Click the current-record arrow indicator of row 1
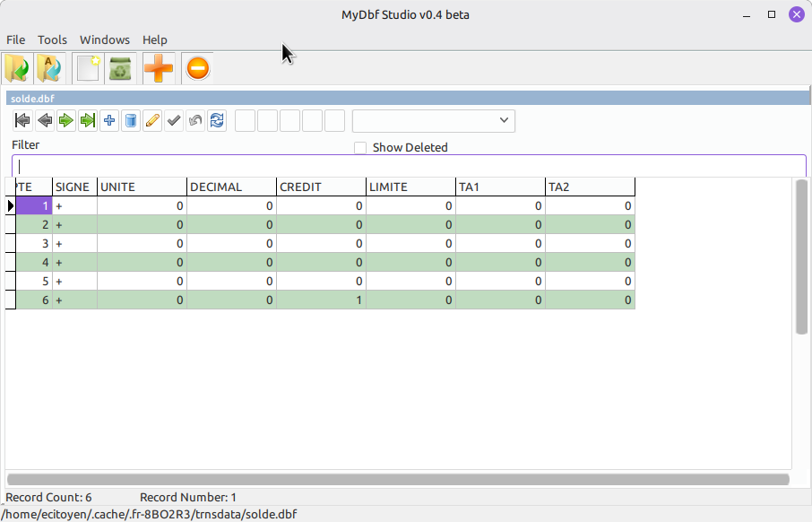This screenshot has width=812, height=522. (x=11, y=205)
